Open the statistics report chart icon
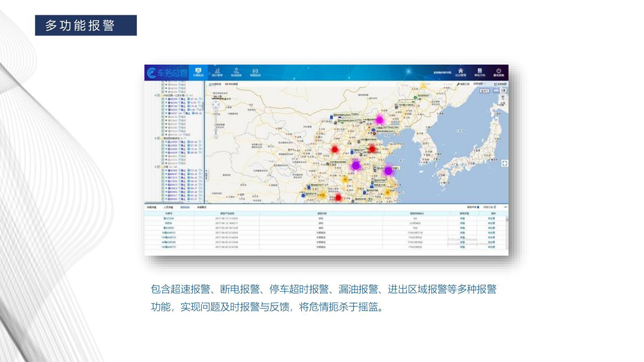The width and height of the screenshot is (644, 362). click(217, 72)
